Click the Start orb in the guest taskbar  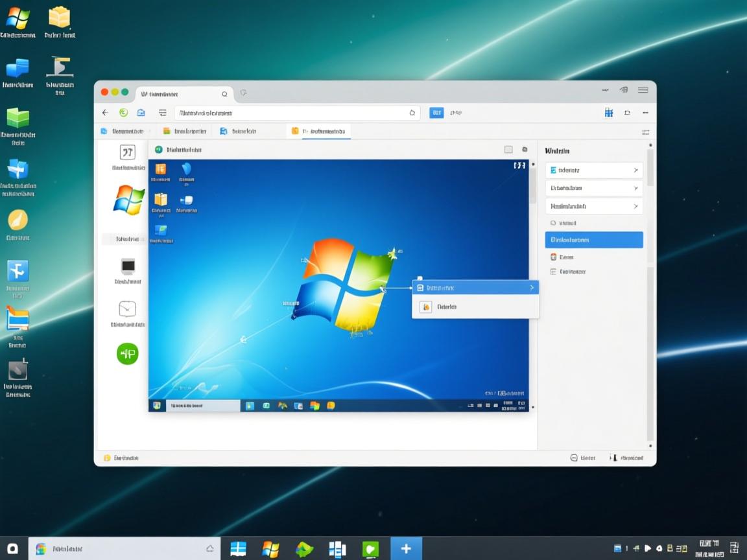coord(156,406)
